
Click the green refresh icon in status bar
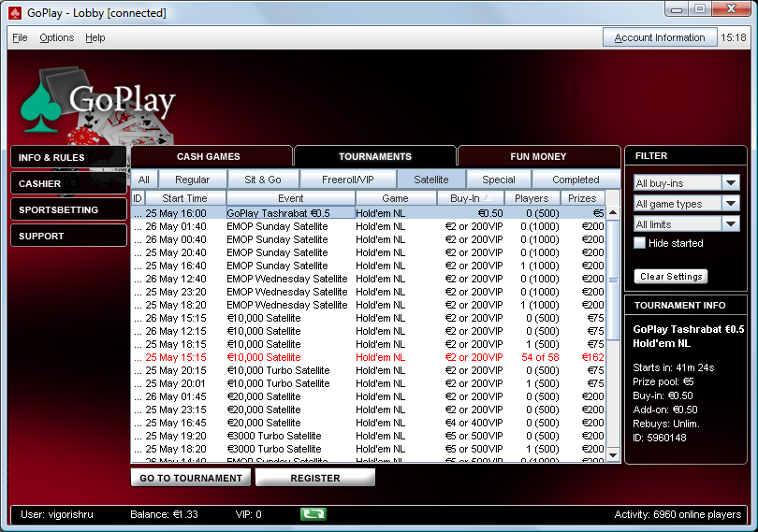pyautogui.click(x=313, y=514)
